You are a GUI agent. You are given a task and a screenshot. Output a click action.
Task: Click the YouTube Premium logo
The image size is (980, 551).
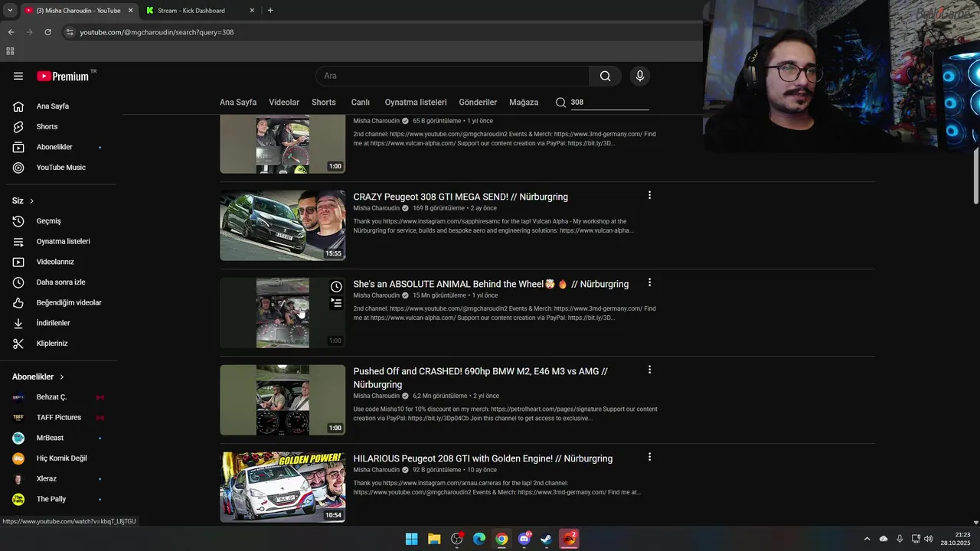point(63,76)
